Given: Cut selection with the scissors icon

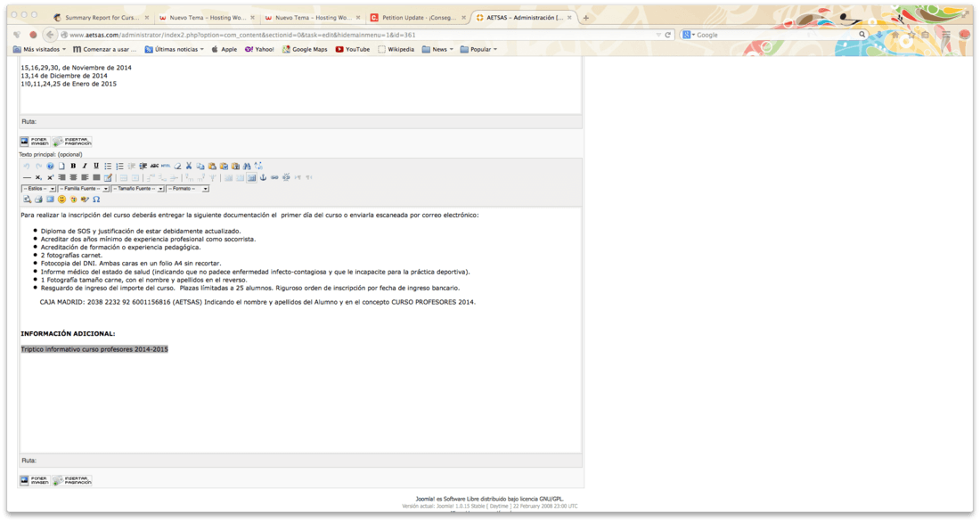Looking at the screenshot, I should (x=189, y=167).
